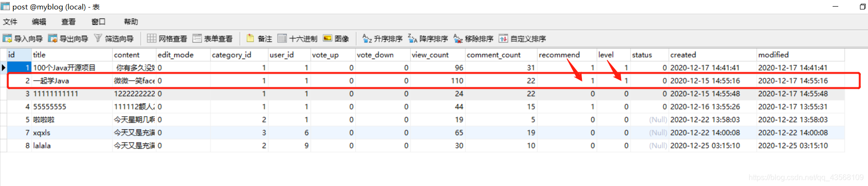This screenshot has height=186, width=868.
Task: Switch to Grid View (网格查看)
Action: pos(167,39)
